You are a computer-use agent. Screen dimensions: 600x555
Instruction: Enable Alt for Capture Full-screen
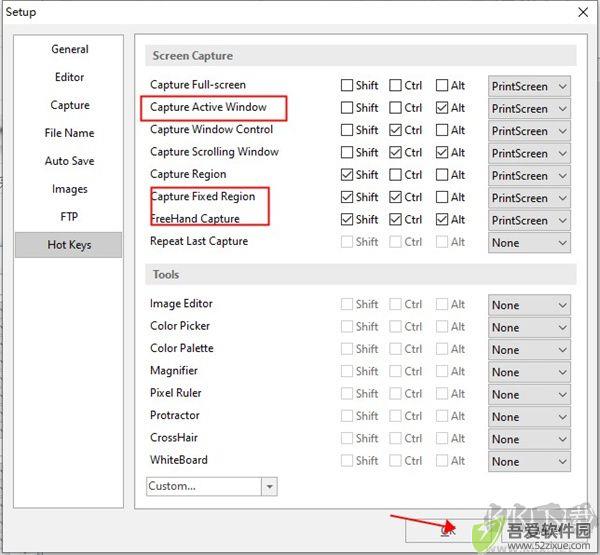442,85
